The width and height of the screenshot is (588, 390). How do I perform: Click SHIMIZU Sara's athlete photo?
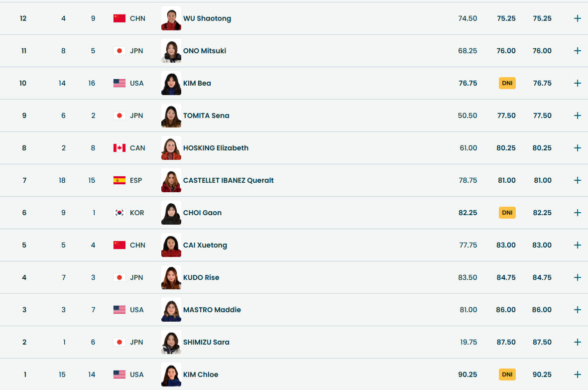(171, 342)
